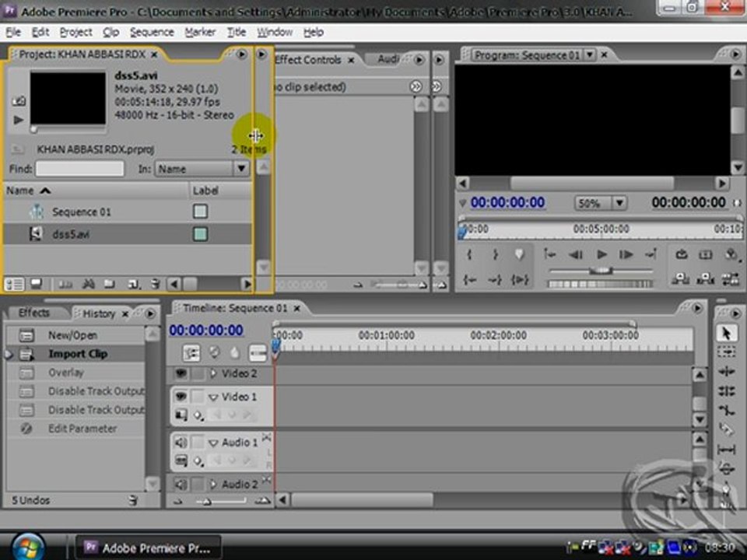Collapse the Audio 1 track
This screenshot has height=560, width=747.
pyautogui.click(x=213, y=443)
